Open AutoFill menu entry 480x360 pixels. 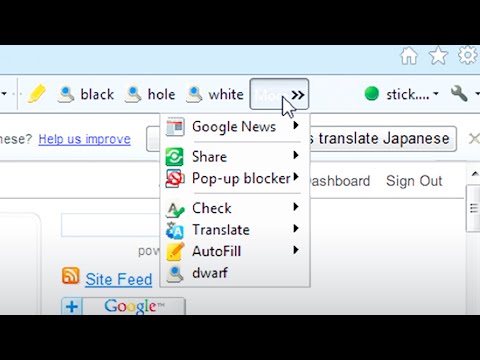235,251
